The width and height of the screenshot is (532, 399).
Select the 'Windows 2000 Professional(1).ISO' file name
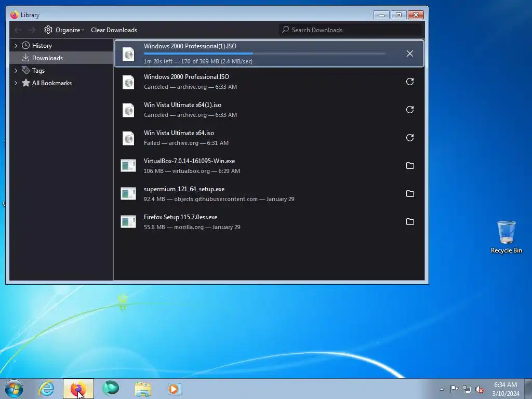click(x=190, y=46)
